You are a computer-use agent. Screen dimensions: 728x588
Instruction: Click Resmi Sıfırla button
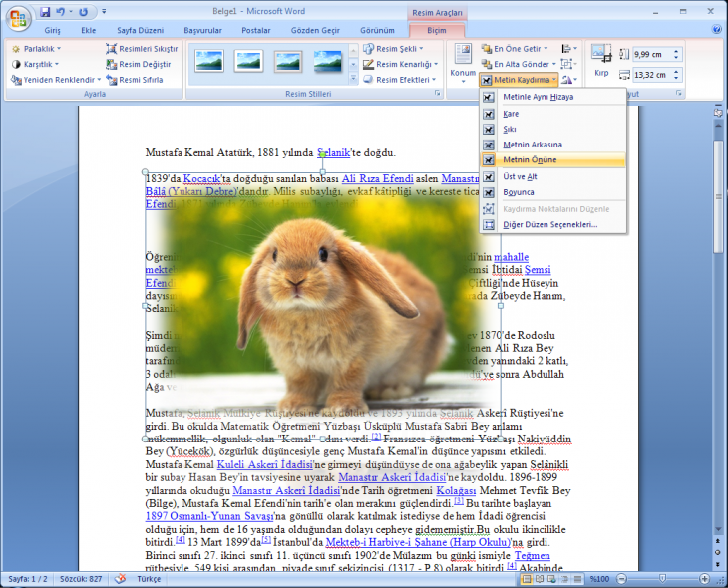coord(135,80)
